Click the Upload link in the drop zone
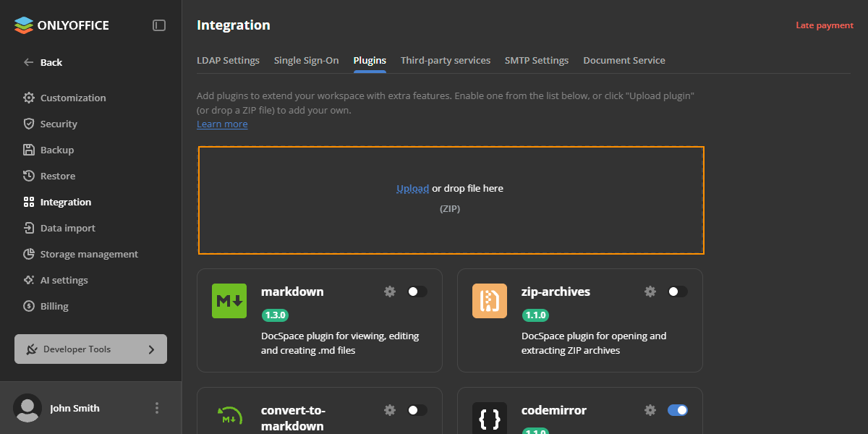This screenshot has width=868, height=434. [413, 188]
